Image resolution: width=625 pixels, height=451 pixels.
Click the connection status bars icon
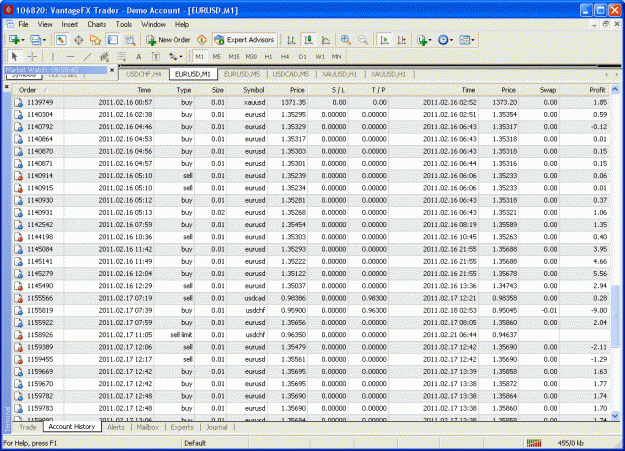click(x=534, y=443)
